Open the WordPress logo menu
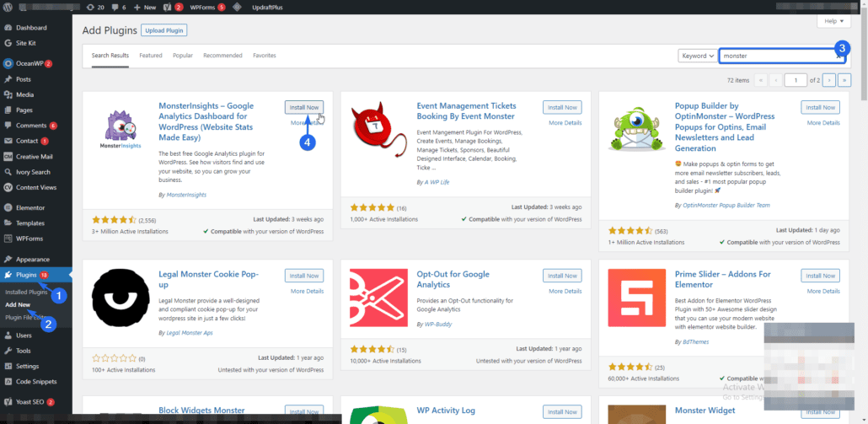 tap(8, 8)
